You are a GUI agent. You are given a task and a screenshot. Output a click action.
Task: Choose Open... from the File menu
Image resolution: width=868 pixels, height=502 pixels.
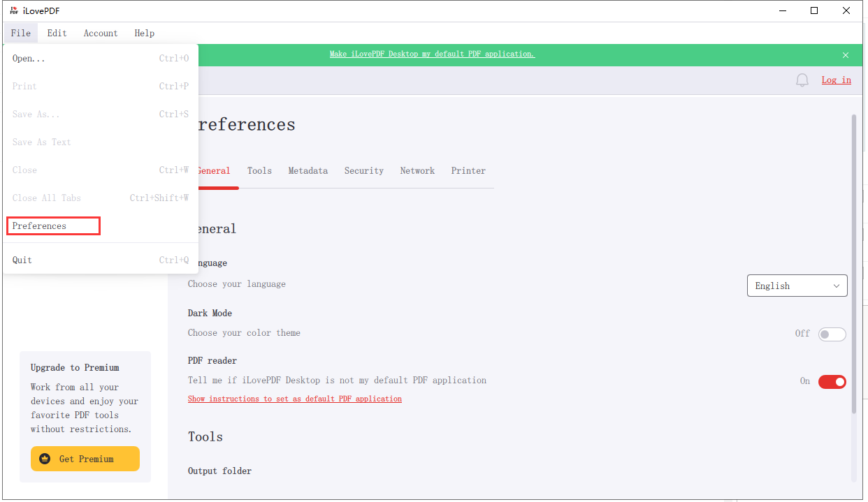101,59
